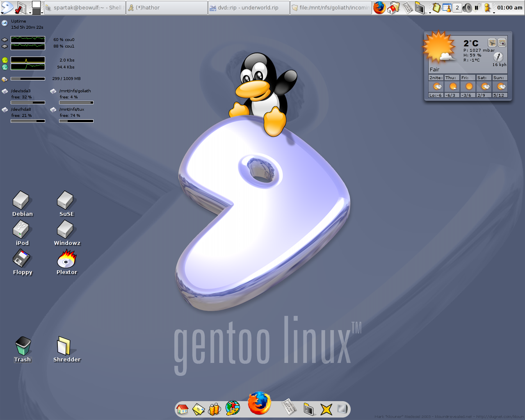
Task: Click the cpu0 usage graph
Action: point(28,39)
